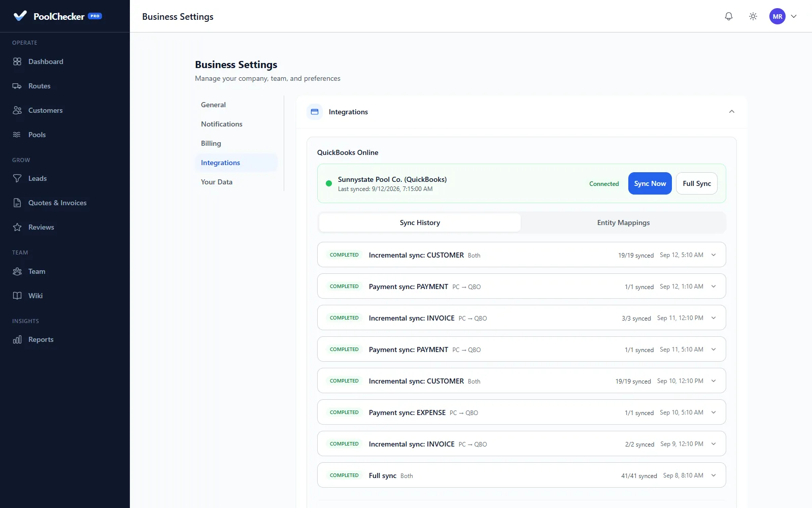
Task: Open the Your Data settings section
Action: pos(236,182)
